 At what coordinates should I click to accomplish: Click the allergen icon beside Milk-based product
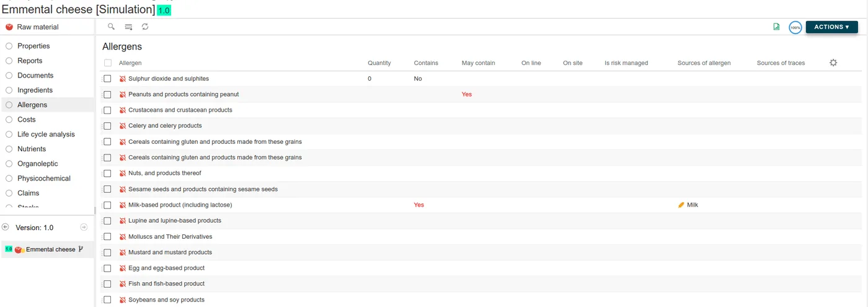pyautogui.click(x=123, y=205)
